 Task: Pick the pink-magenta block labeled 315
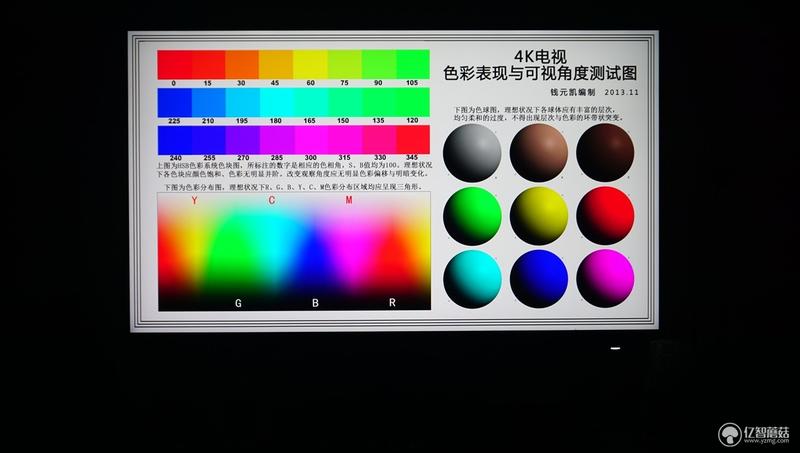(x=344, y=140)
